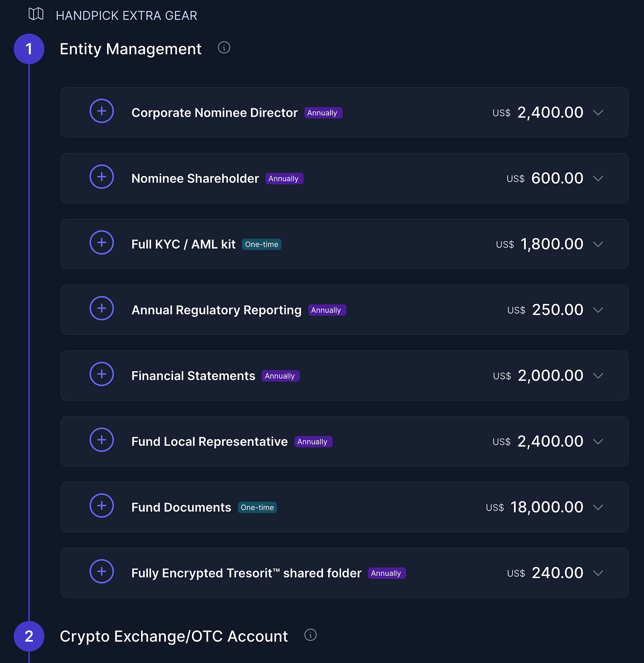Click the map icon beside Handpick Extra Gear
The width and height of the screenshot is (644, 663).
coord(36,14)
